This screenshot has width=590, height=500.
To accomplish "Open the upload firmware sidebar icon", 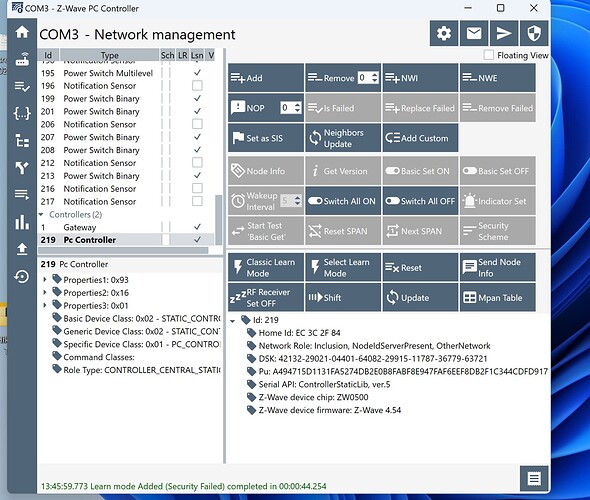I will coord(22,249).
